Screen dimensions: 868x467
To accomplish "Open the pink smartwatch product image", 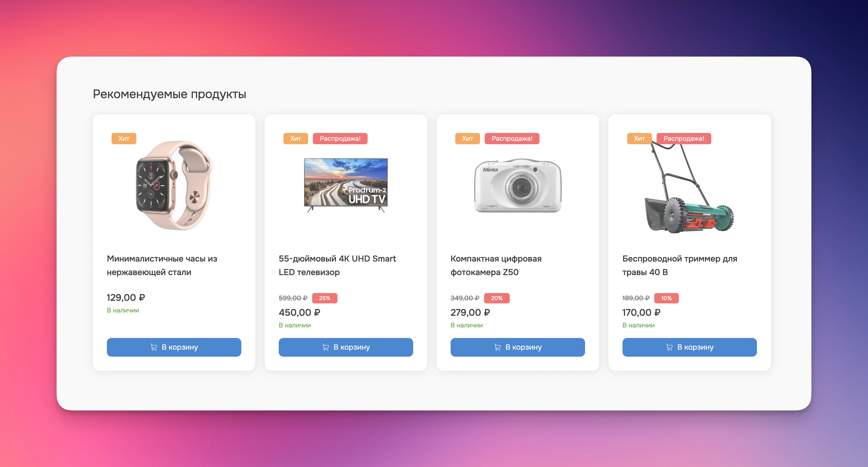I will tap(174, 185).
